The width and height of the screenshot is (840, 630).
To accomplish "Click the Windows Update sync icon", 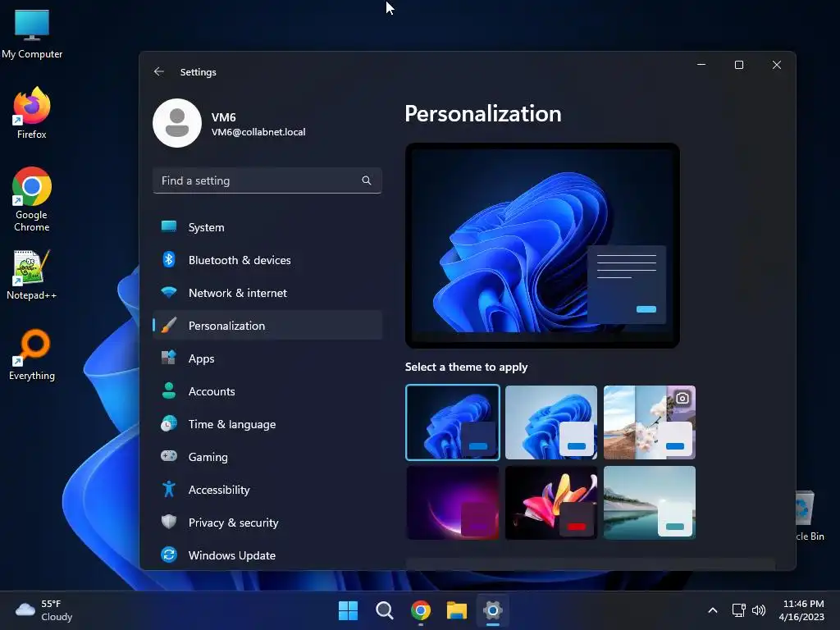I will click(x=169, y=555).
